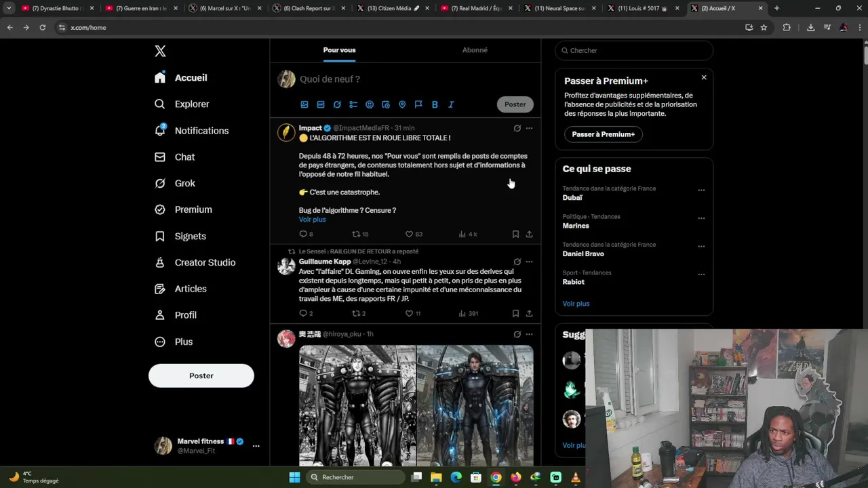
Task: Expand Impact post with Voir plus
Action: (x=312, y=220)
